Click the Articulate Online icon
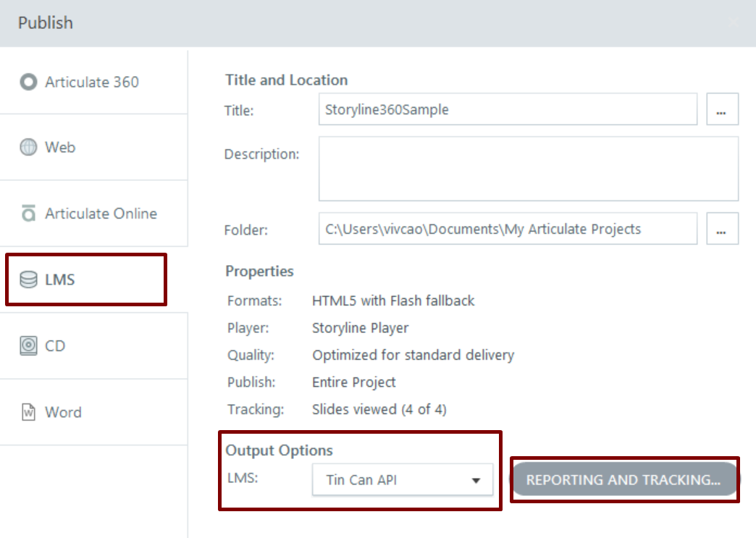 [x=28, y=213]
